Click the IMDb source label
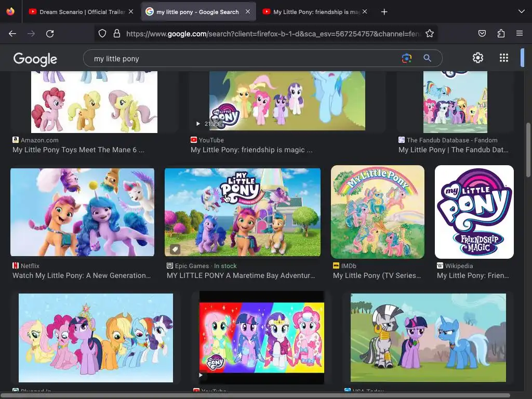The height and width of the screenshot is (399, 532). [349, 265]
